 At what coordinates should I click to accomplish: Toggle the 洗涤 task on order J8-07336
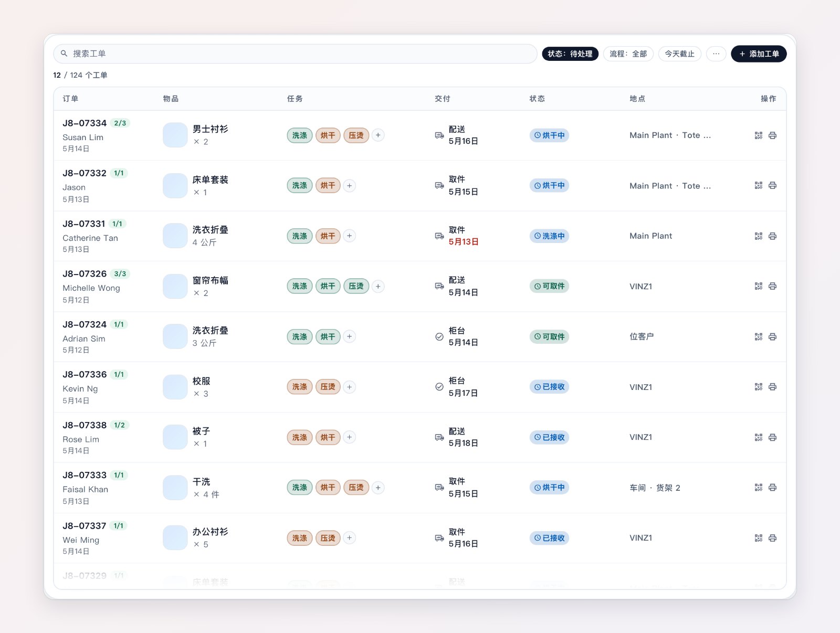pyautogui.click(x=300, y=387)
